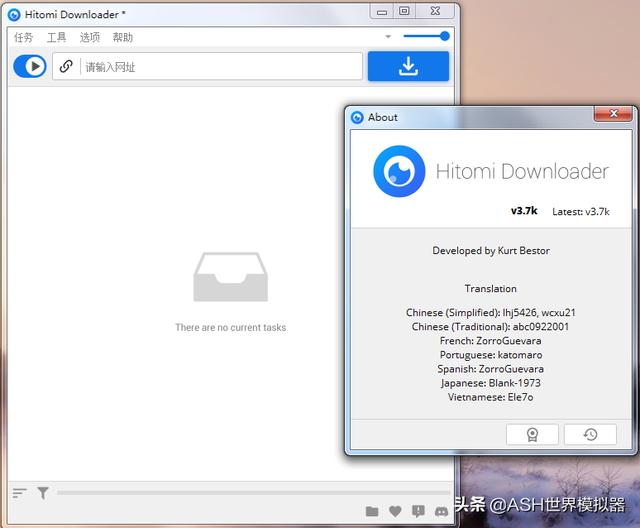Open the 任务 menu

(23, 38)
